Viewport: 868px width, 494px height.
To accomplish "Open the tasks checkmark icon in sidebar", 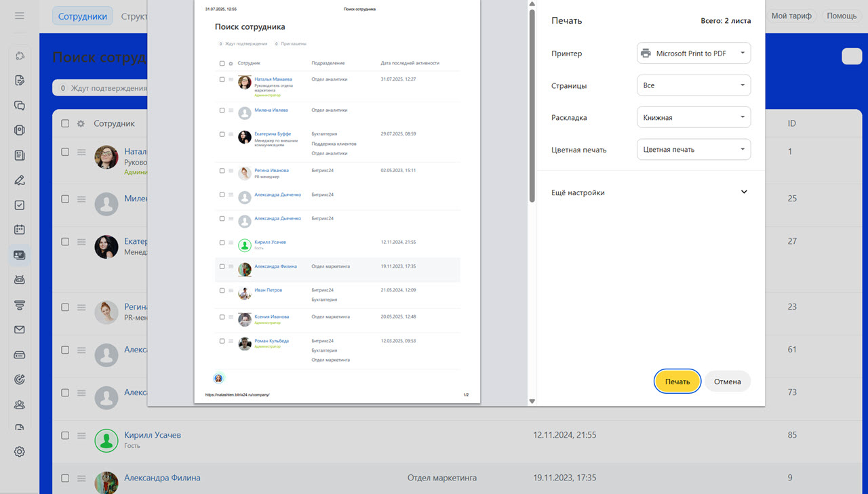I will click(20, 205).
